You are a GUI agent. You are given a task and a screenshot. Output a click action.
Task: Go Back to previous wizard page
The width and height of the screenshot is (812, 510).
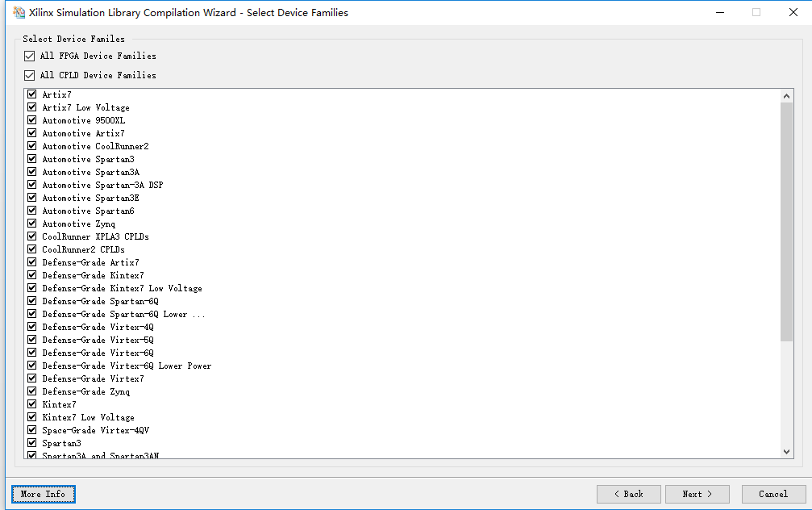coord(629,494)
